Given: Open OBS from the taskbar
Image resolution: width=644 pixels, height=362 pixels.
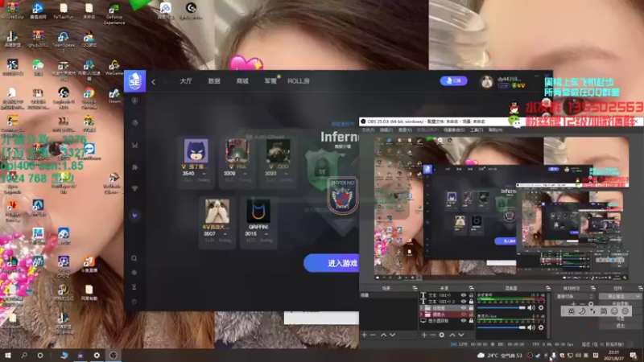Looking at the screenshot, I should [113, 355].
